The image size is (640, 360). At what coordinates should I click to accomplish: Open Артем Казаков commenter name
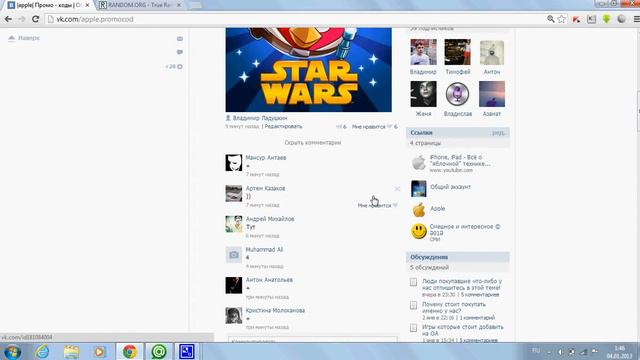pos(265,188)
